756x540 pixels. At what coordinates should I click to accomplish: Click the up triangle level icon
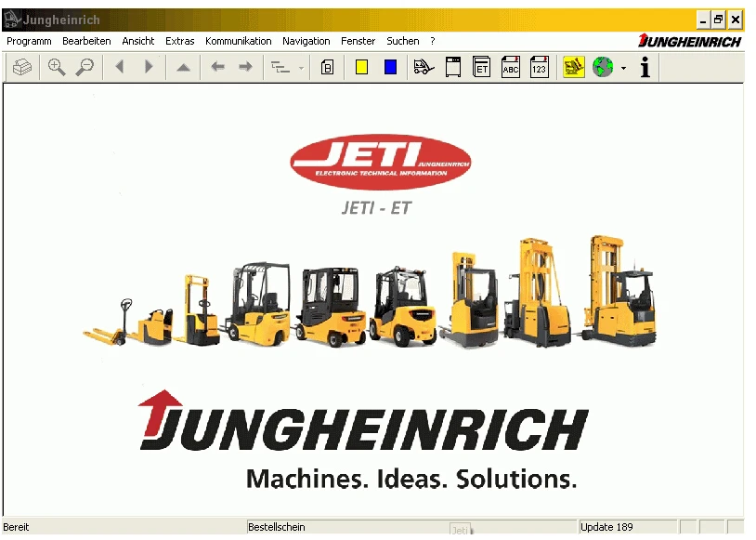183,67
